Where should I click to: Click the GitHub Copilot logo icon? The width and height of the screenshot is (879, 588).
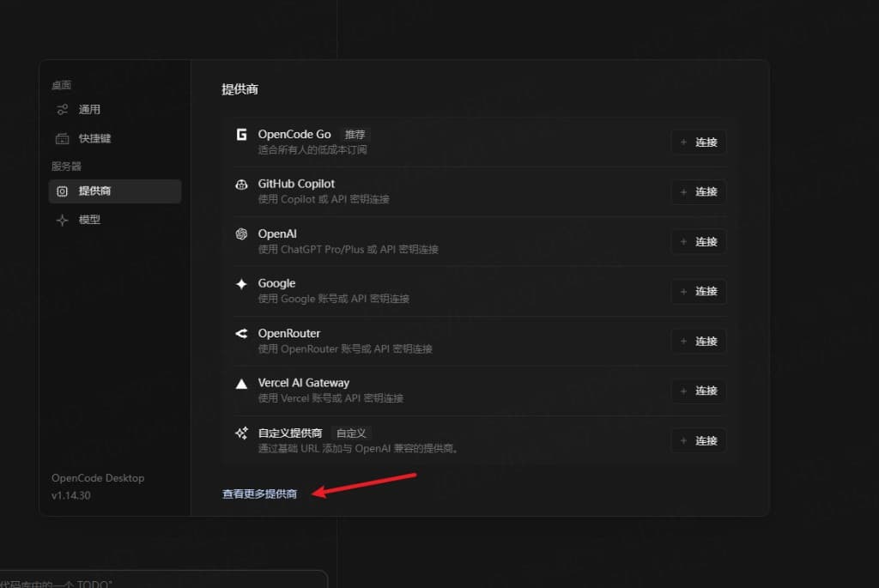pyautogui.click(x=241, y=185)
